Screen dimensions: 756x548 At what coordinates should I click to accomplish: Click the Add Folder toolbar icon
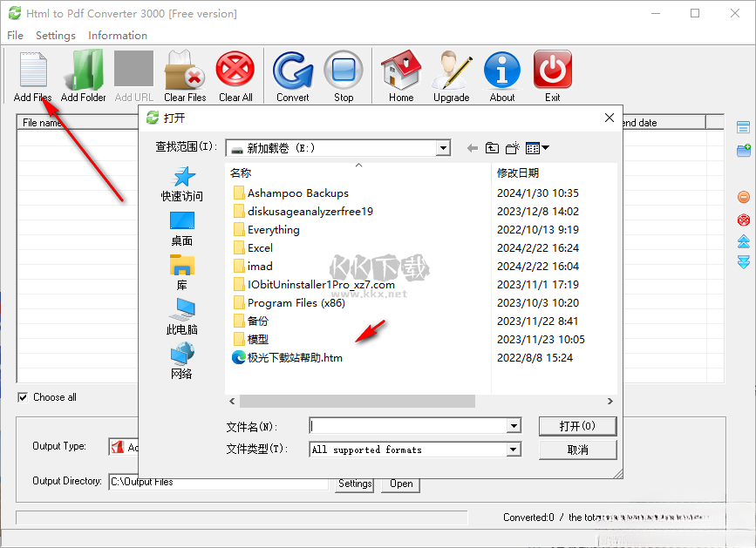pos(84,70)
